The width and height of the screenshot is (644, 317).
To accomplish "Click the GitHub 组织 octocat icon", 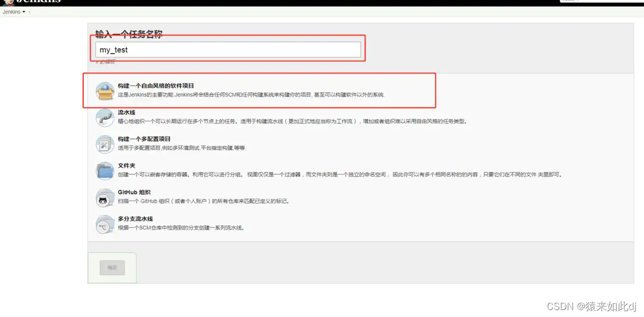I will click(x=105, y=197).
